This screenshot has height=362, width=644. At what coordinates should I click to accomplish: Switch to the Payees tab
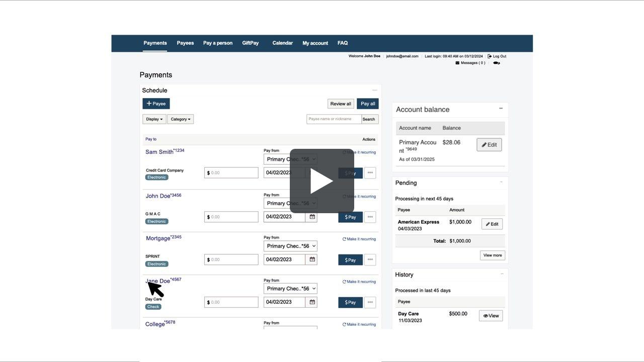tap(185, 43)
